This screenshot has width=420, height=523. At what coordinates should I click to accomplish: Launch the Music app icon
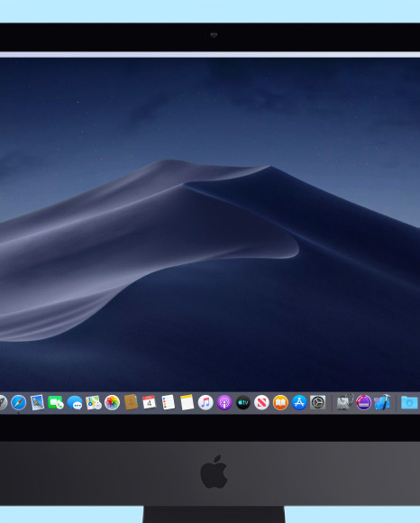pyautogui.click(x=205, y=402)
